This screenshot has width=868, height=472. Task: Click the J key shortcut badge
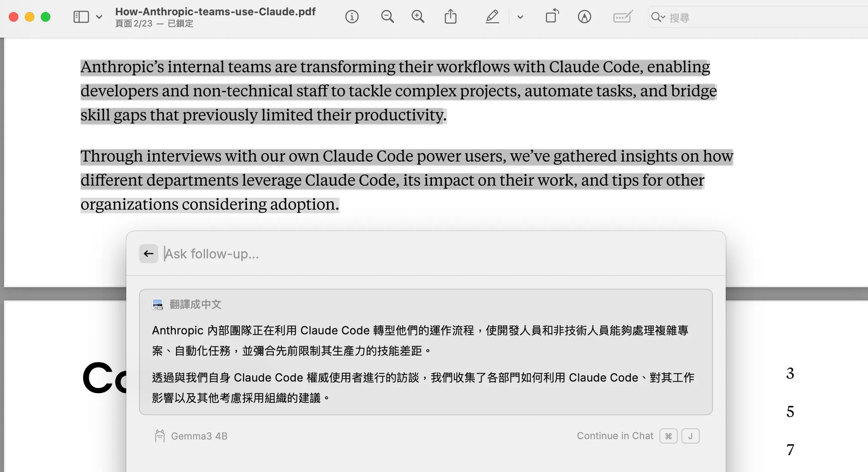[690, 436]
